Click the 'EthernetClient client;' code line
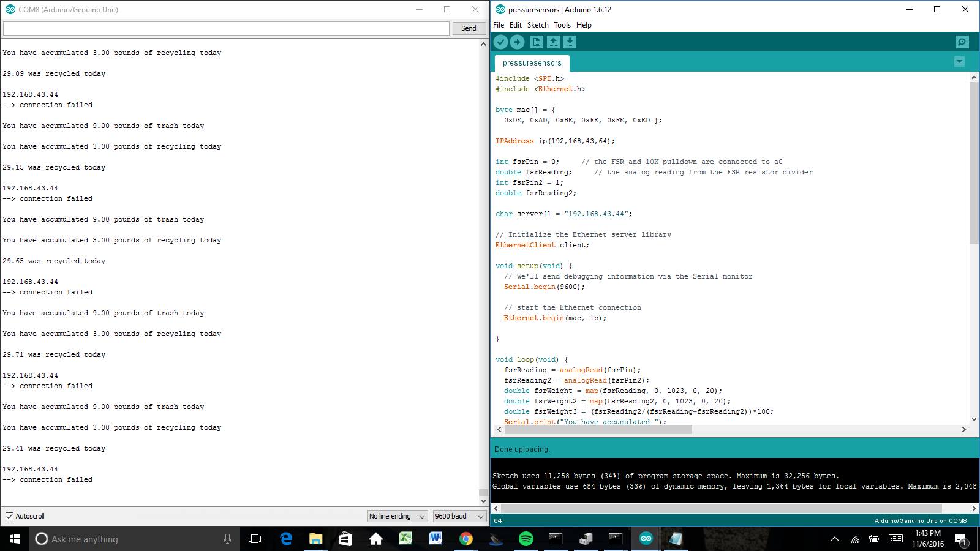Image resolution: width=980 pixels, height=551 pixels. (542, 245)
